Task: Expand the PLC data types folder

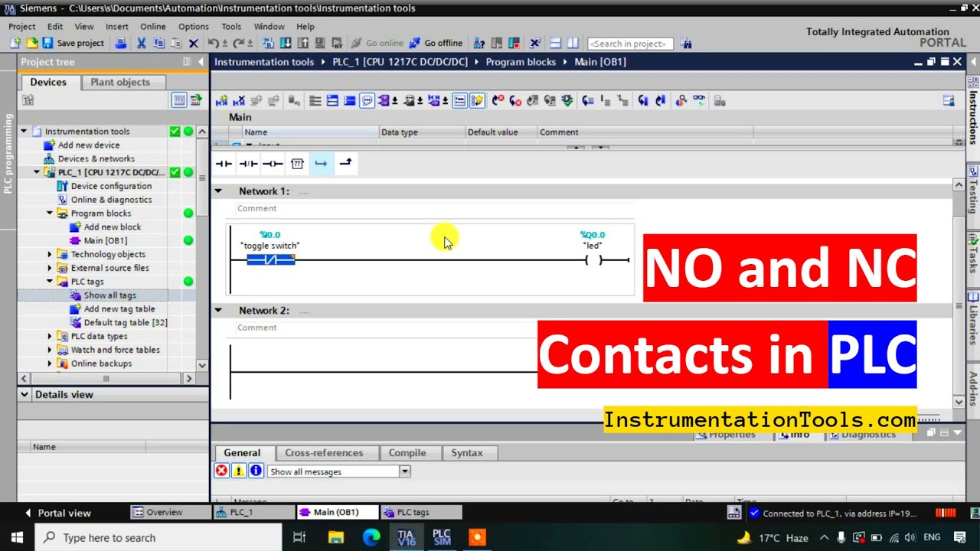Action: pyautogui.click(x=50, y=336)
